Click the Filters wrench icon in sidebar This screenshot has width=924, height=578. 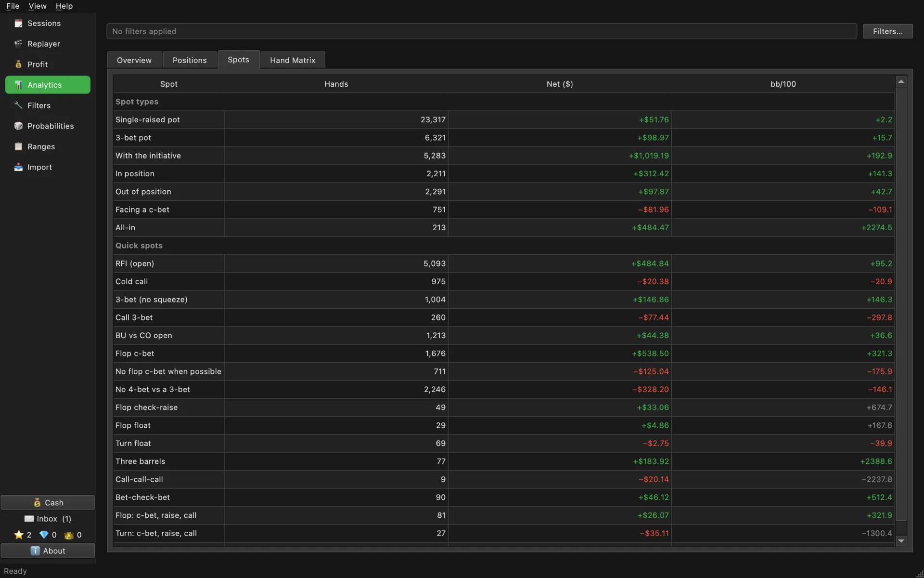pos(18,105)
